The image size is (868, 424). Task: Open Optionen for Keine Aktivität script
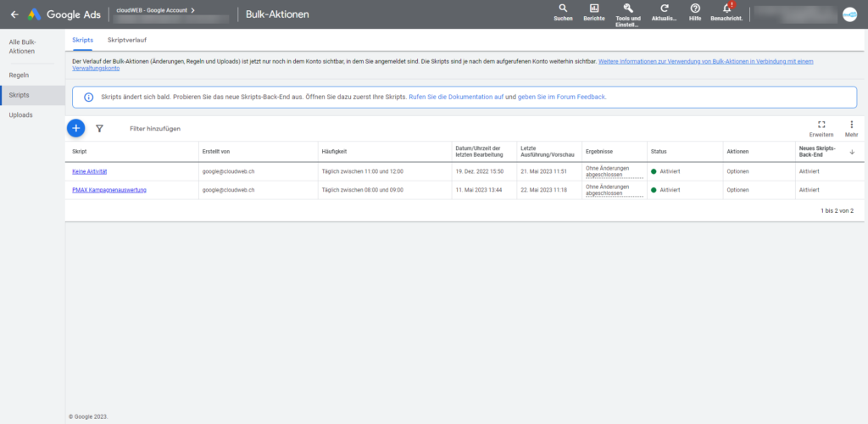coord(738,171)
